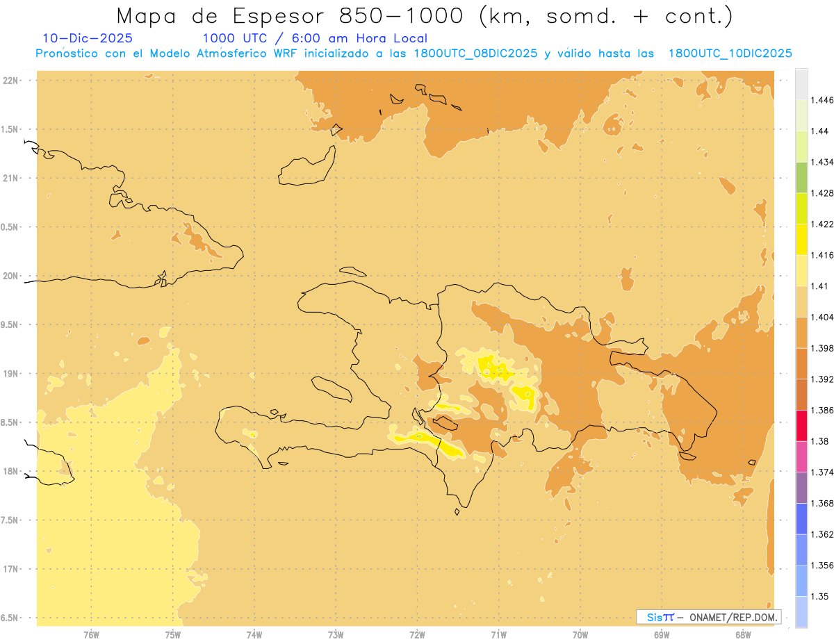Click the colorbar label "1.35"
The width and height of the screenshot is (834, 644).
pyautogui.click(x=819, y=596)
